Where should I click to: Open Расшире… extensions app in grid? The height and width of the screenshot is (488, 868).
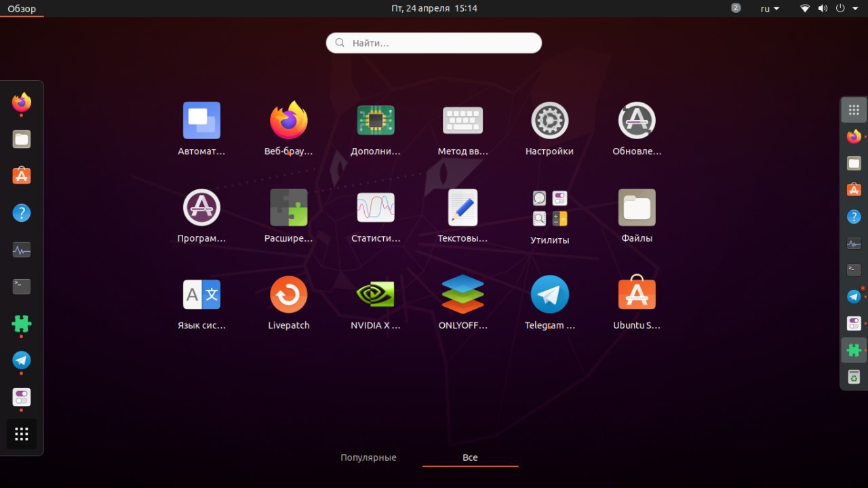[x=289, y=208]
